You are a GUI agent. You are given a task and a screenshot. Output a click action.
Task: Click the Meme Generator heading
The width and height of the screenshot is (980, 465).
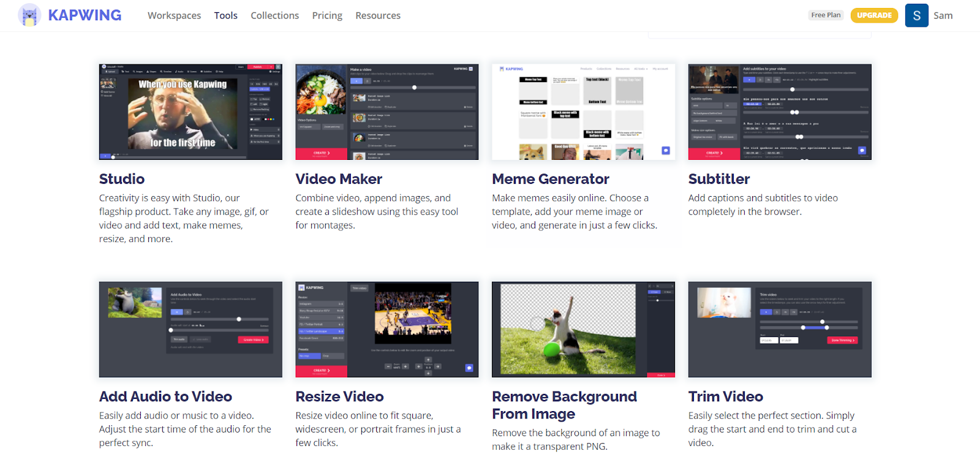(551, 179)
